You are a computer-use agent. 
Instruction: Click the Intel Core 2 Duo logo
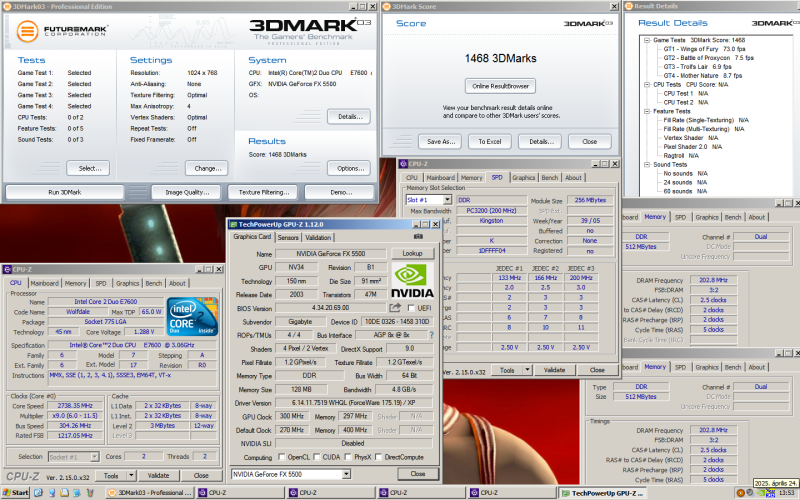tap(193, 316)
